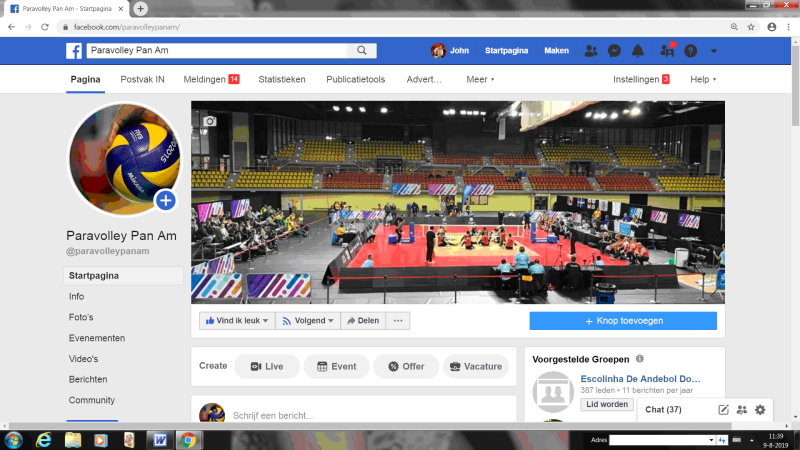Open Foto's in the sidebar

[81, 317]
